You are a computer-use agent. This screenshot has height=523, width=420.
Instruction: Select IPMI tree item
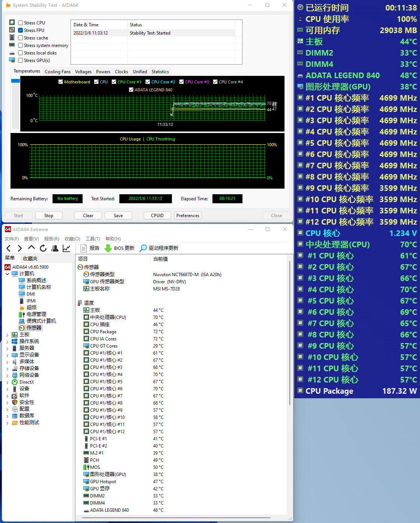coord(31,301)
